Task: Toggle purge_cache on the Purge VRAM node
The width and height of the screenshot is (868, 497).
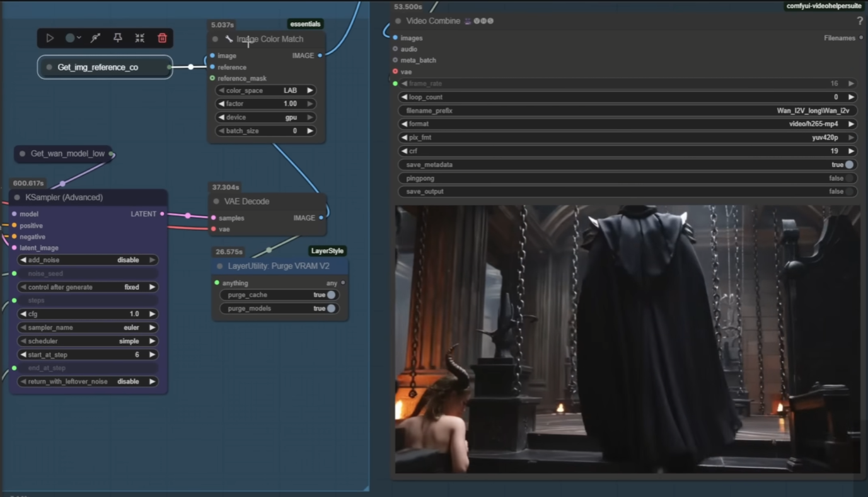Action: [x=332, y=295]
